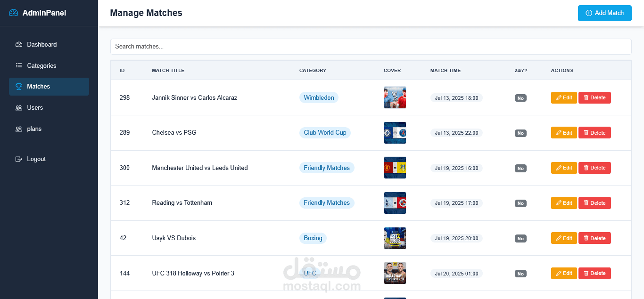Delete the Chelsea vs PSG match
644x299 pixels.
pos(594,133)
